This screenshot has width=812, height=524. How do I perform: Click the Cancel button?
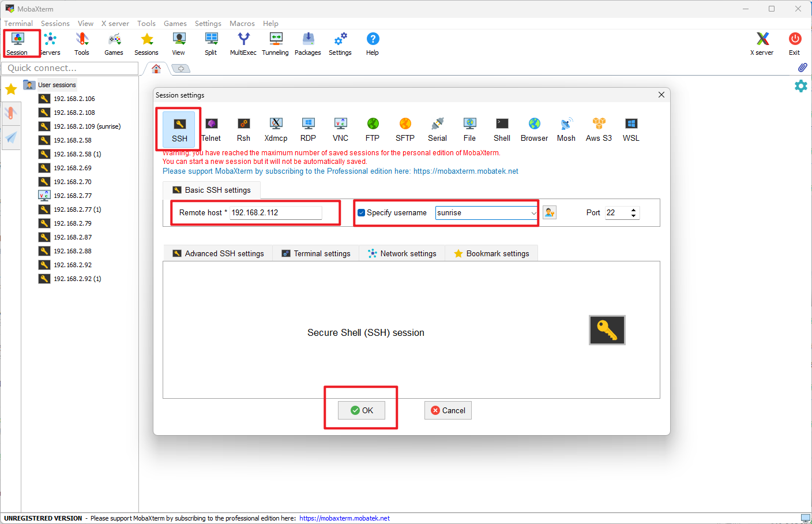(448, 410)
